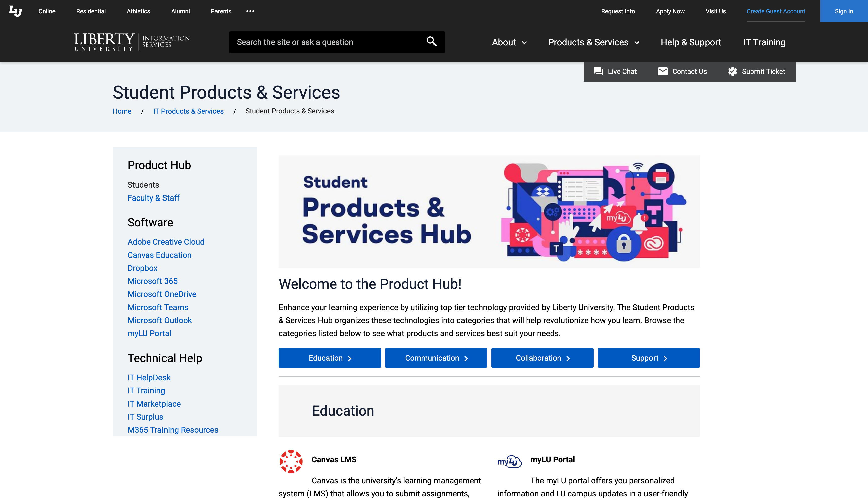868x500 pixels.
Task: Open Microsoft Outlook sidebar link
Action: pyautogui.click(x=159, y=320)
